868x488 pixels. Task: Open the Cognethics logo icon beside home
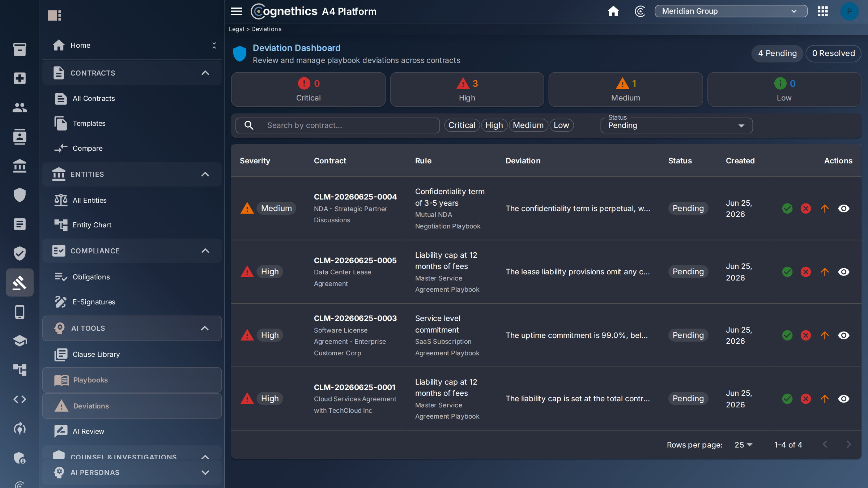(640, 11)
